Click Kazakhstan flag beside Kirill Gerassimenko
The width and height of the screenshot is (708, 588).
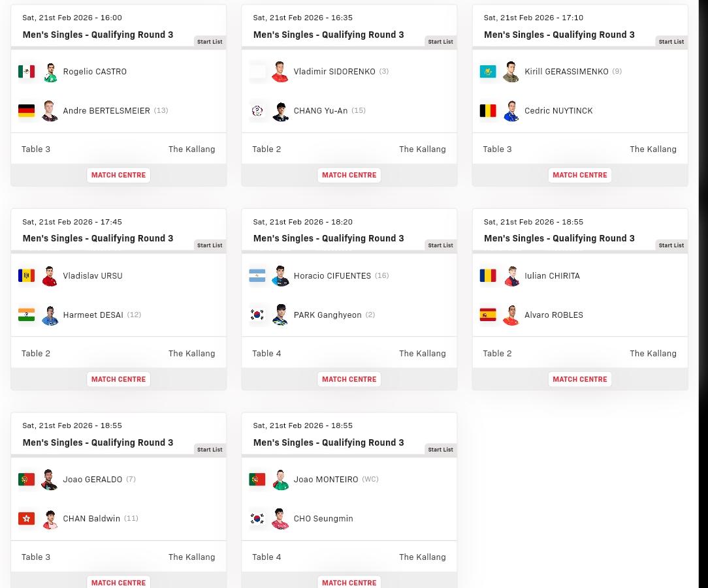(488, 71)
